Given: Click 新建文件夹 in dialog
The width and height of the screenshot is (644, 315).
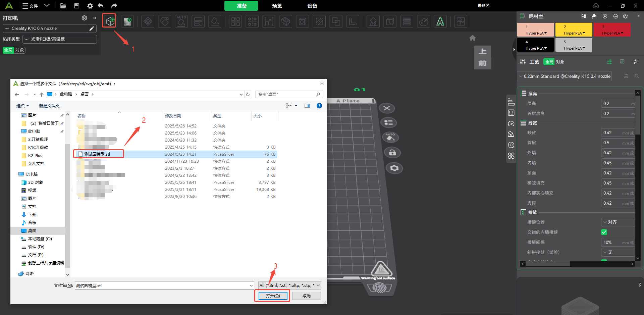Looking at the screenshot, I should 49,106.
